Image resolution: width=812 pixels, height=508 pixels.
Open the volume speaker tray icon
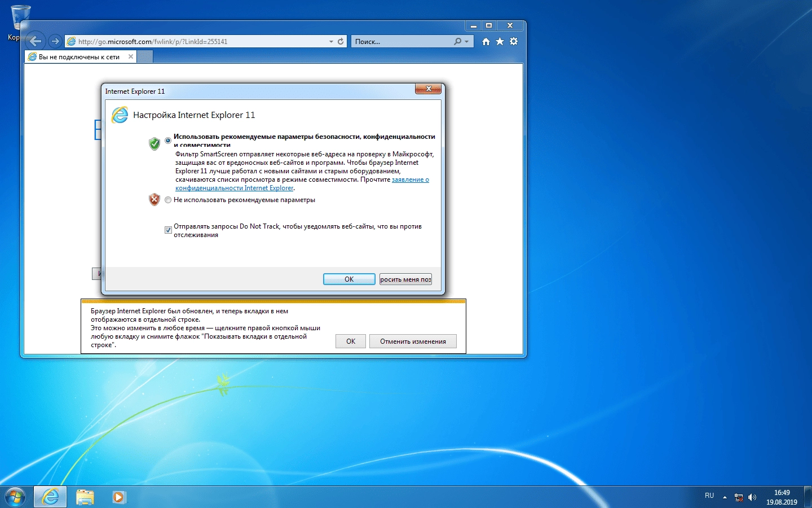pyautogui.click(x=752, y=497)
